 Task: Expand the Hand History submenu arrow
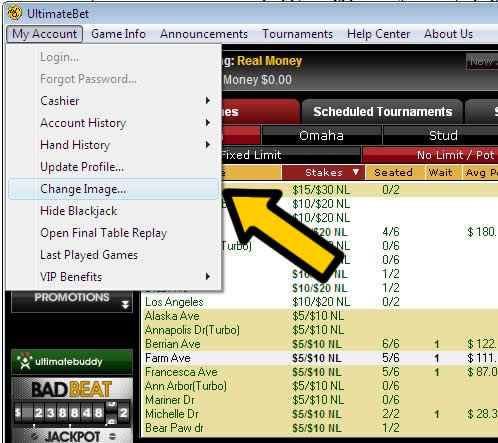[x=208, y=145]
